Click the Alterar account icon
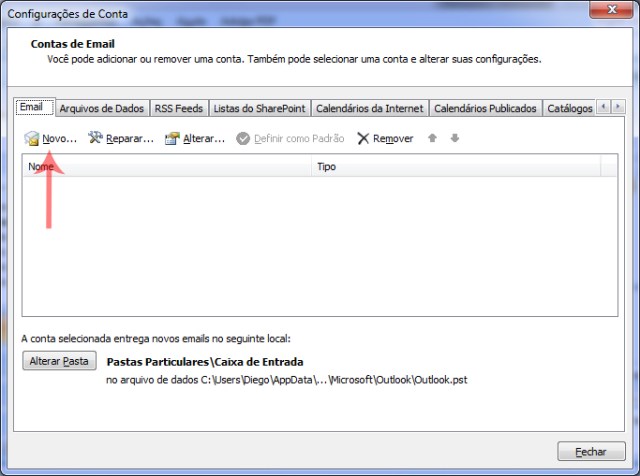Screen dimensions: 640x476 (172, 139)
